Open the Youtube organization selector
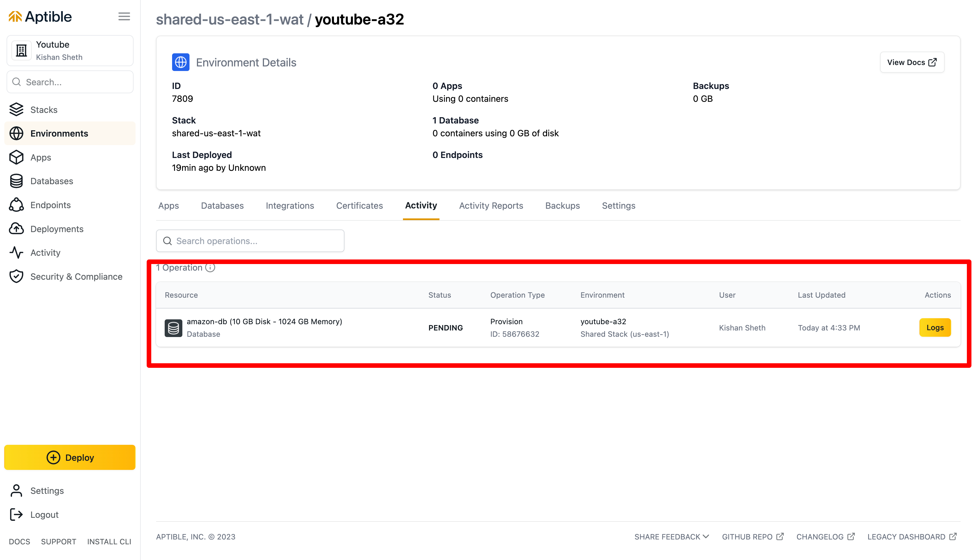Screen dimensions: 976x560 tap(70, 50)
